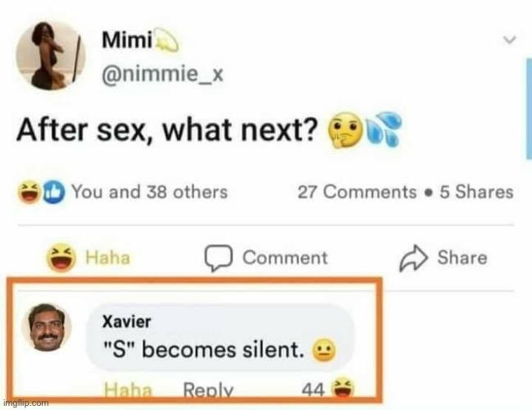Click the Comment speech bubble icon
The image size is (532, 410).
click(x=217, y=257)
